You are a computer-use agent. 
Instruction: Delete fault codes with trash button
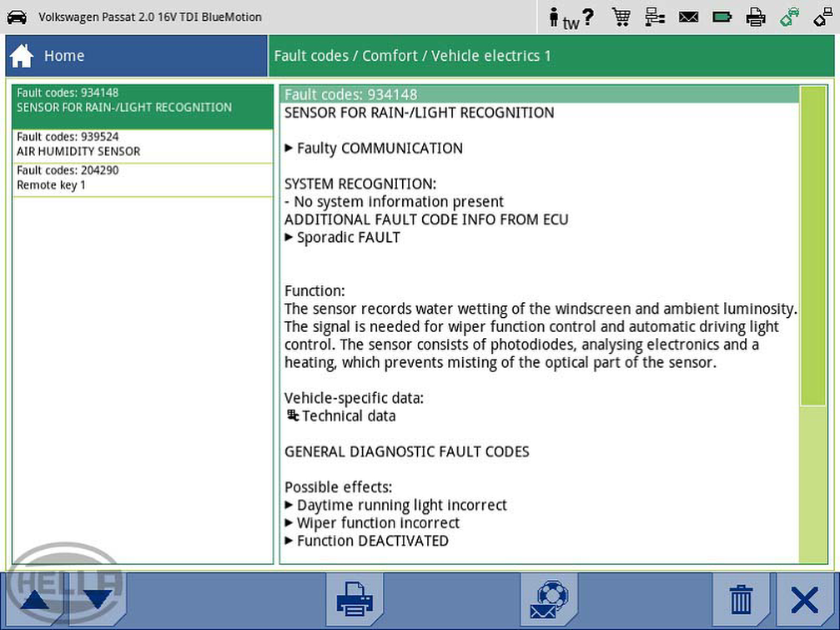(741, 600)
